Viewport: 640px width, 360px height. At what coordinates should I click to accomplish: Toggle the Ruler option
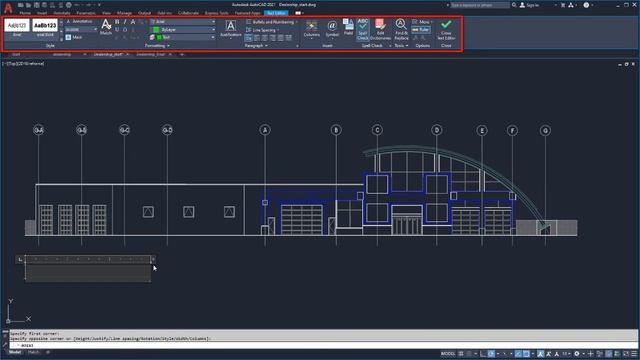click(420, 29)
